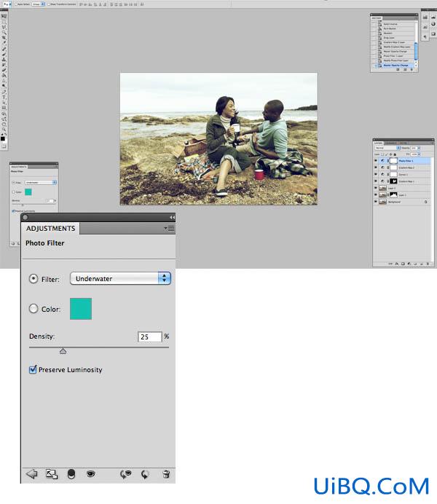
Task: Open the Normal blend mode dropdown
Action: click(387, 148)
